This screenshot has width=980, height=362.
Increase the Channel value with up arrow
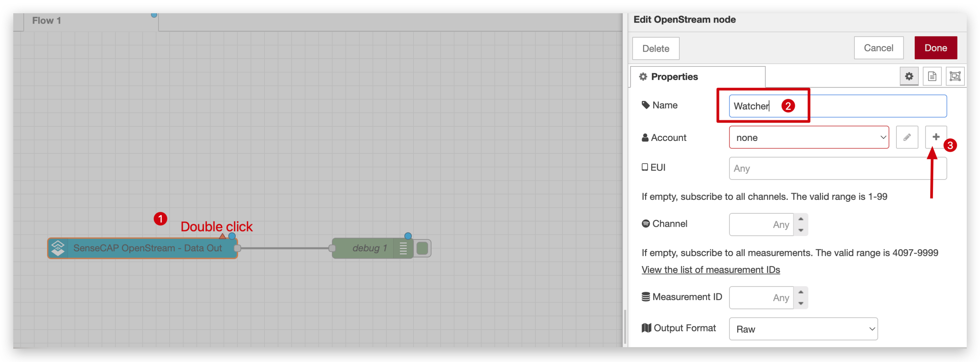[x=801, y=219]
